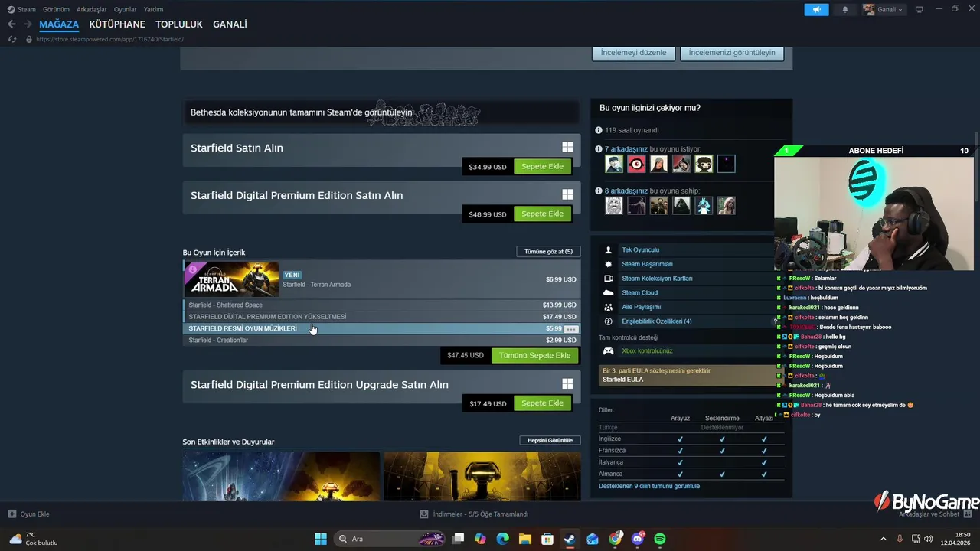980x551 pixels.
Task: Click the accessibility features icon
Action: pyautogui.click(x=609, y=321)
